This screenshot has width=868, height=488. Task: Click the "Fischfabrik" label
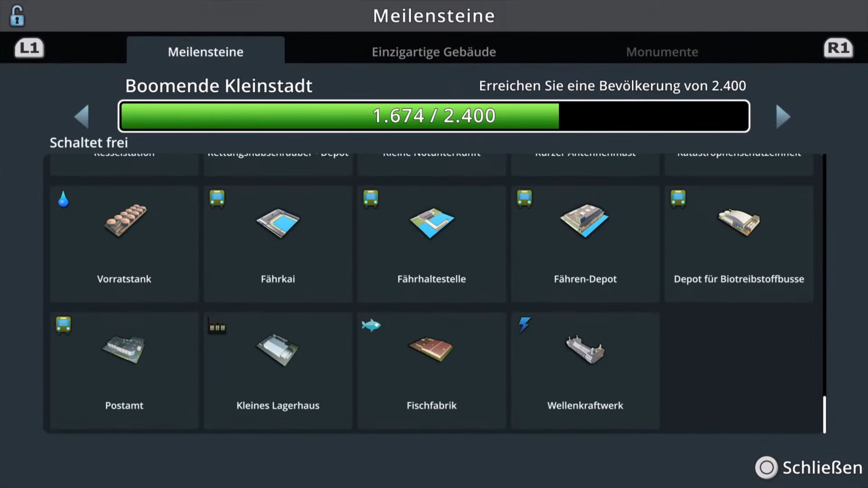pyautogui.click(x=432, y=405)
